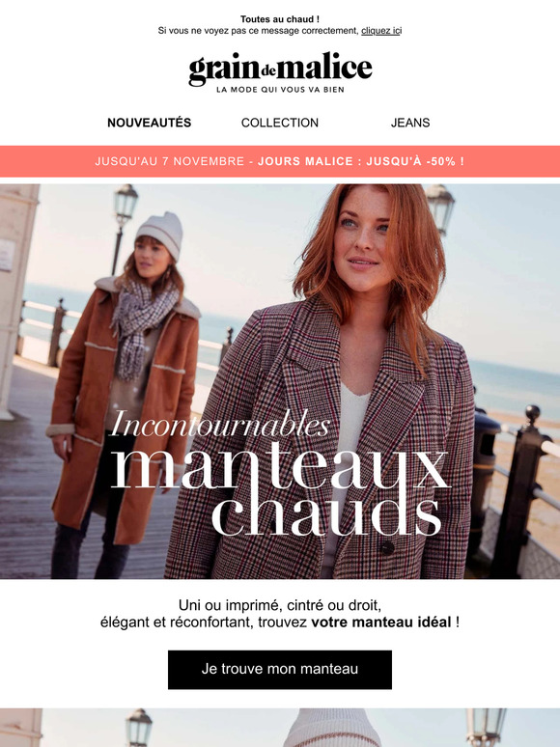This screenshot has width=560, height=747.
Task: Click the "cliquez ici" link
Action: click(381, 31)
